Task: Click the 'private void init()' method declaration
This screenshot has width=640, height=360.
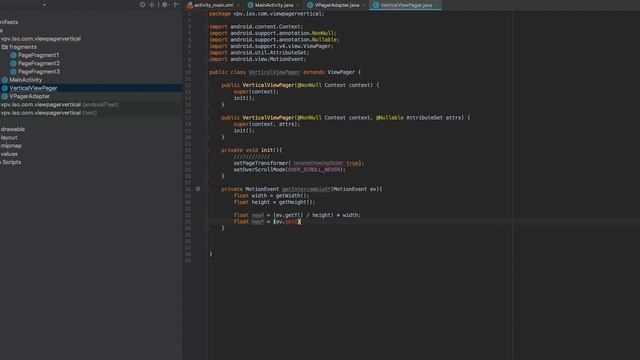Action: coord(251,150)
